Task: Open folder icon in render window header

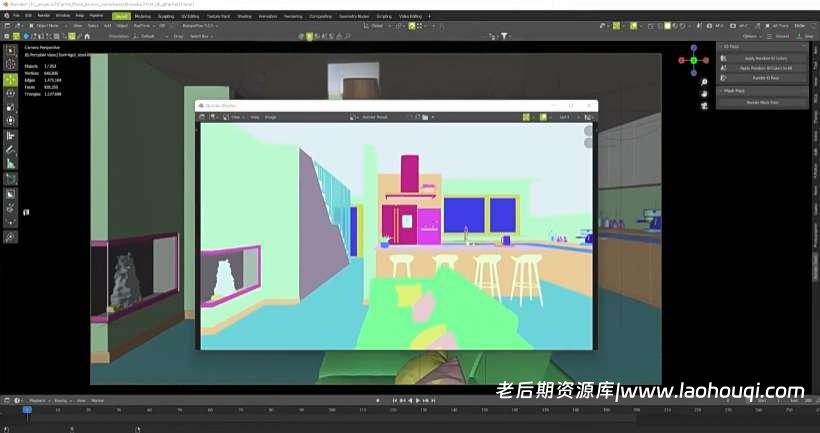Action: [x=425, y=117]
